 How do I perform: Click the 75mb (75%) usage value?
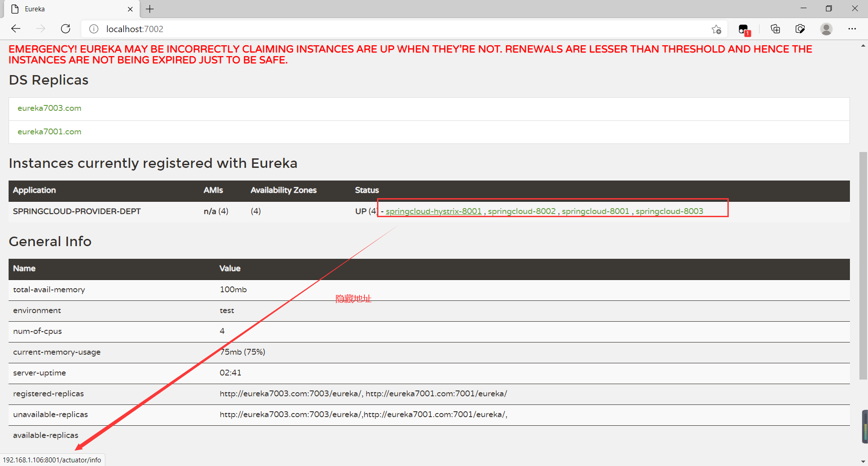(x=243, y=352)
